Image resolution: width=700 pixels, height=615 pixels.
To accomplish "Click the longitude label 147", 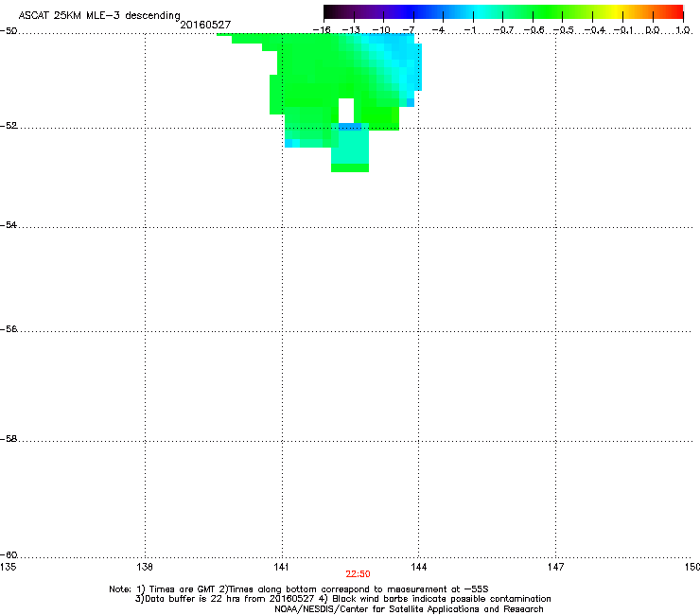I will tap(555, 567).
